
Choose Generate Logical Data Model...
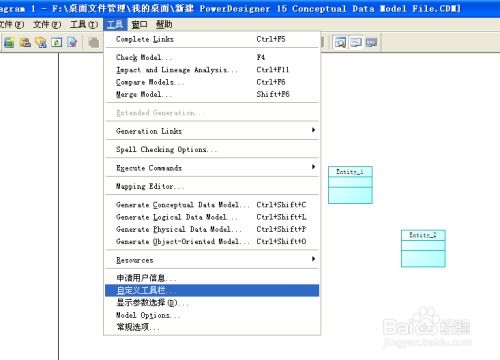tap(212, 217)
